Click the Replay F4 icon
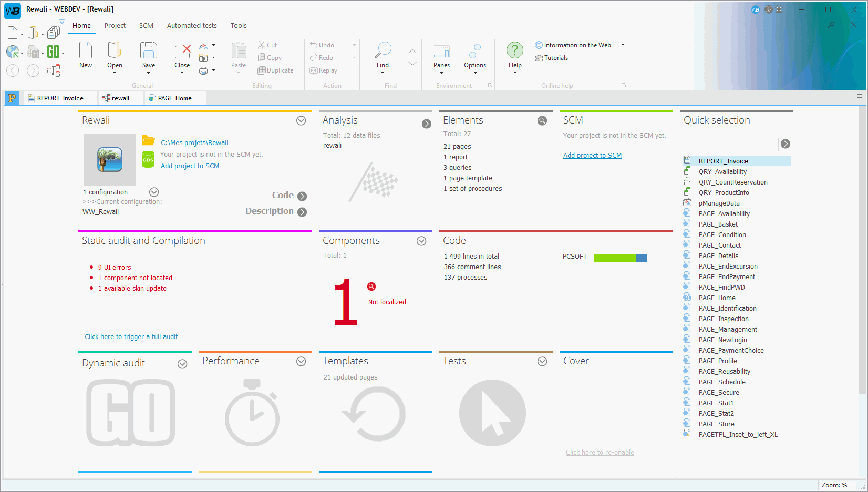868x492 pixels. click(x=314, y=70)
